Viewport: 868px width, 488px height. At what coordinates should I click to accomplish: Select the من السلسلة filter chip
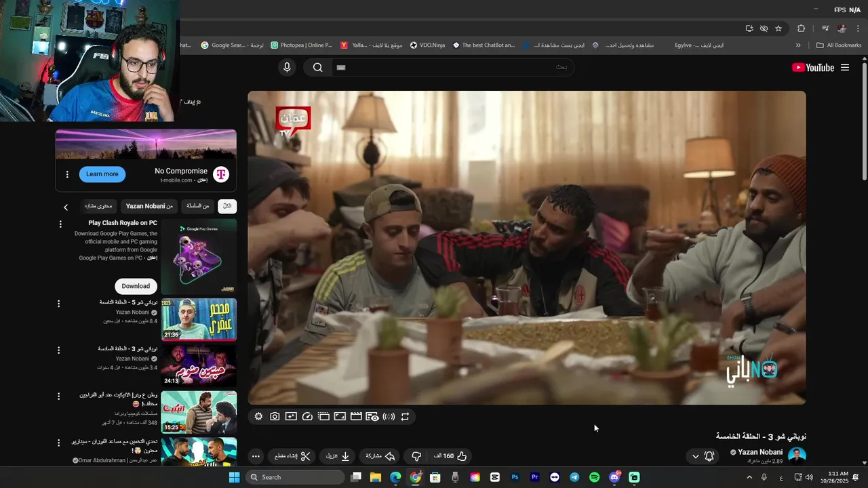coord(198,206)
